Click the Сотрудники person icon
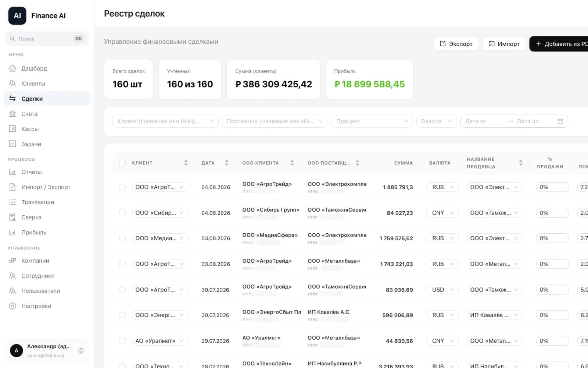This screenshot has height=368, width=588. click(x=12, y=276)
